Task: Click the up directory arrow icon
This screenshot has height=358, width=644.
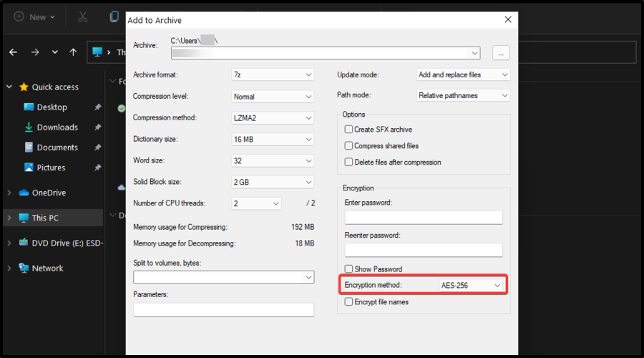Action: point(73,52)
